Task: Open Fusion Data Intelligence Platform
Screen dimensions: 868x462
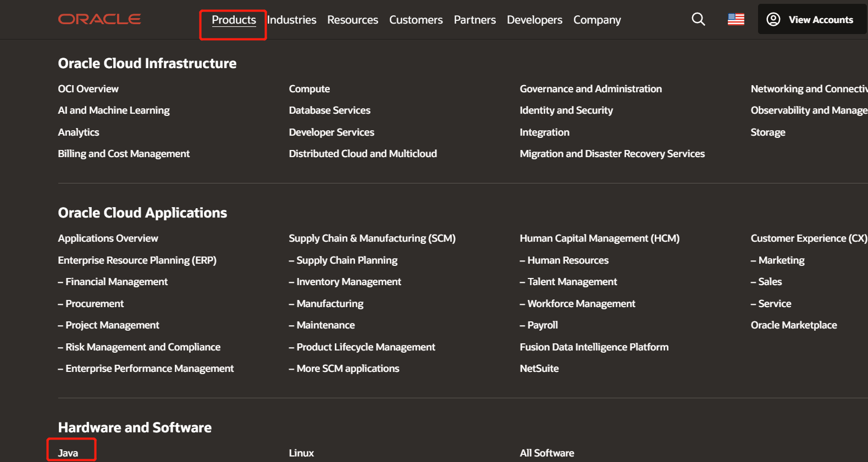Action: (x=594, y=347)
